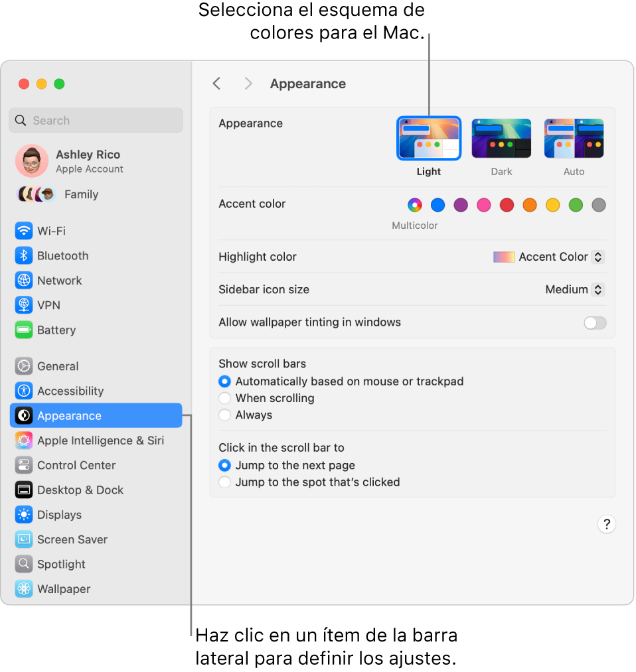This screenshot has width=636, height=672.
Task: Choose Jump to the spot that's clicked
Action: coord(224,482)
